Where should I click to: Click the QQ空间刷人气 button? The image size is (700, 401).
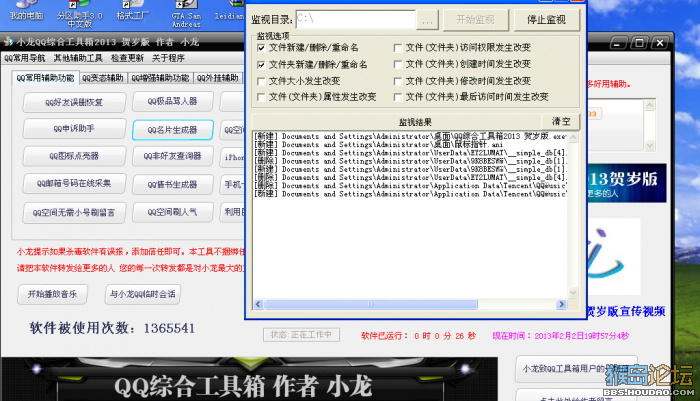click(x=172, y=212)
